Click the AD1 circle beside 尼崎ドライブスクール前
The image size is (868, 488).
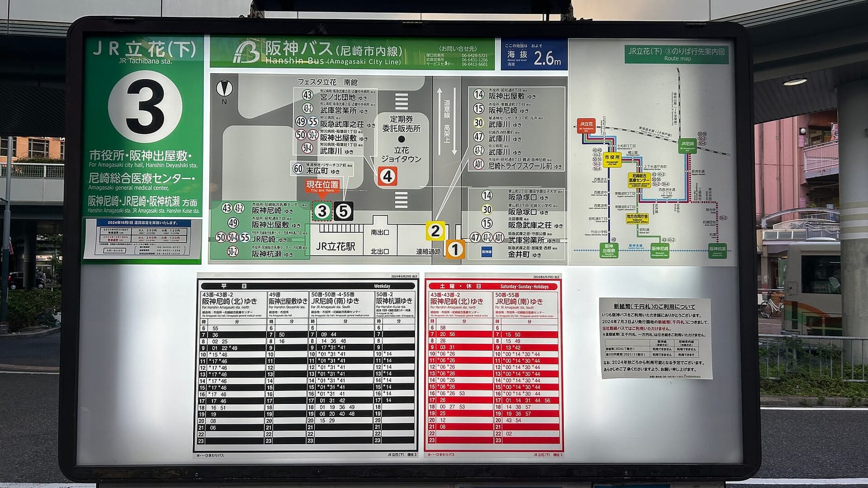click(x=478, y=164)
